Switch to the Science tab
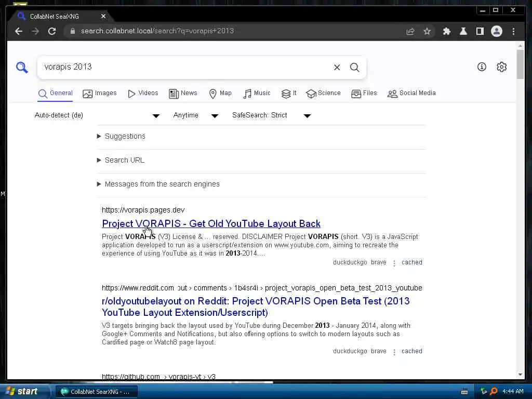Viewport: 532px width, 399px height. (323, 94)
